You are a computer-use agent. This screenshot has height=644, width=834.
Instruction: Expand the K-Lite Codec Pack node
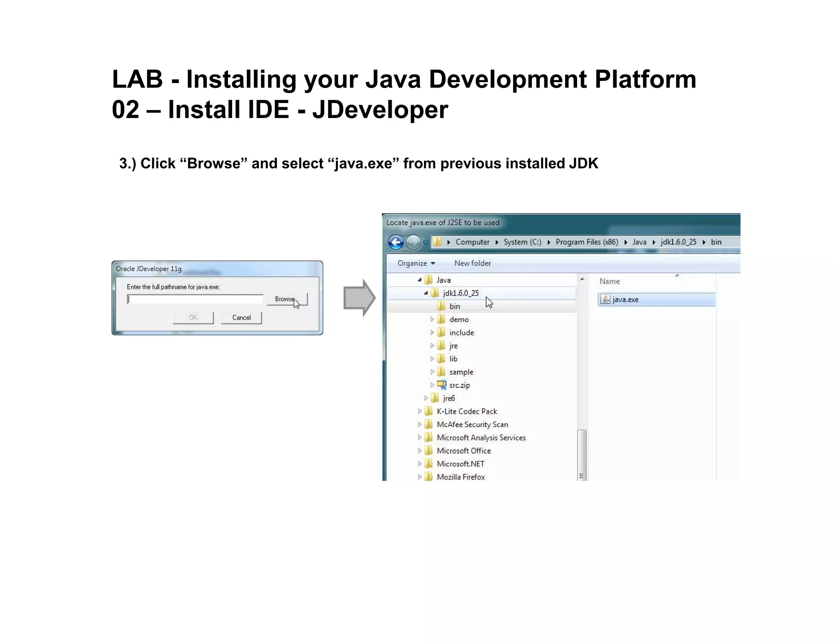click(419, 411)
